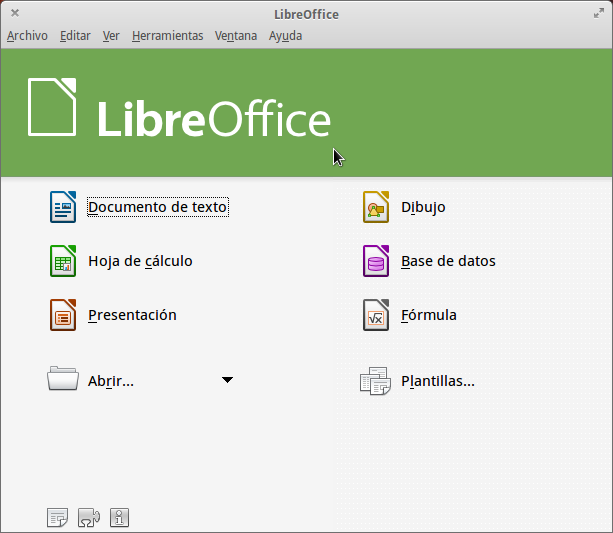Click the LibreOffice information icon
613x533 pixels.
click(119, 517)
